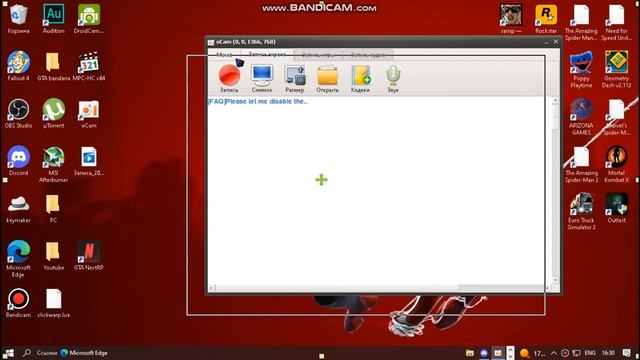Select the Discord desktop shortcut
This screenshot has height=360, width=640.
(x=18, y=161)
